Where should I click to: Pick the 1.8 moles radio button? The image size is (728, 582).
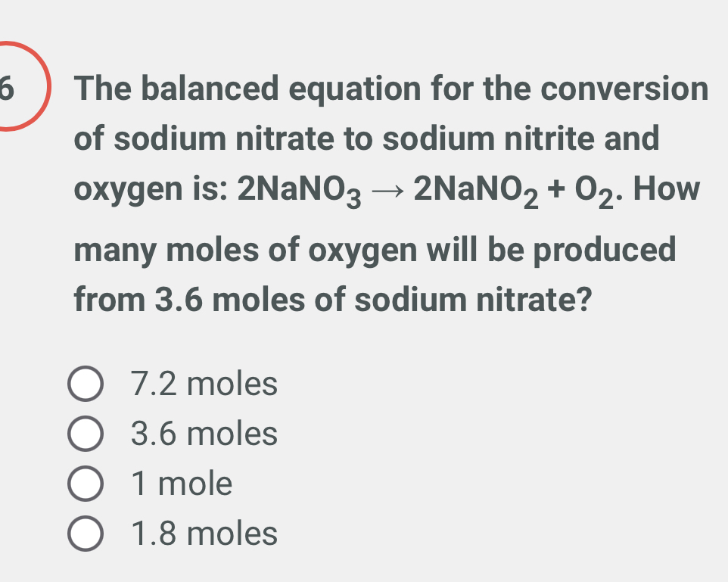[85, 534]
